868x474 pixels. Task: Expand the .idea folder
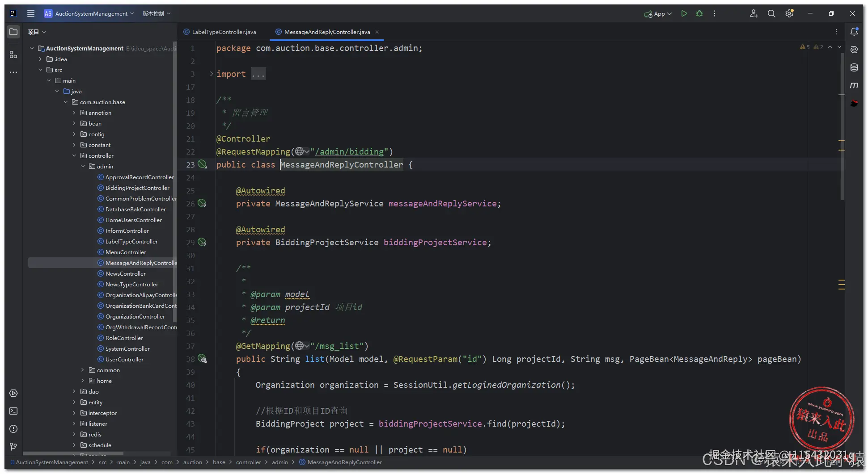tap(40, 59)
